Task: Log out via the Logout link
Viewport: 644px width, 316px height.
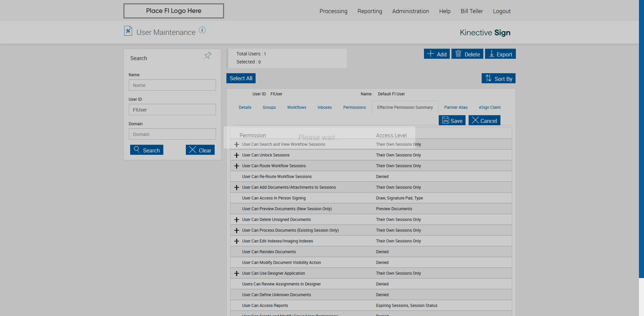Action: click(502, 11)
